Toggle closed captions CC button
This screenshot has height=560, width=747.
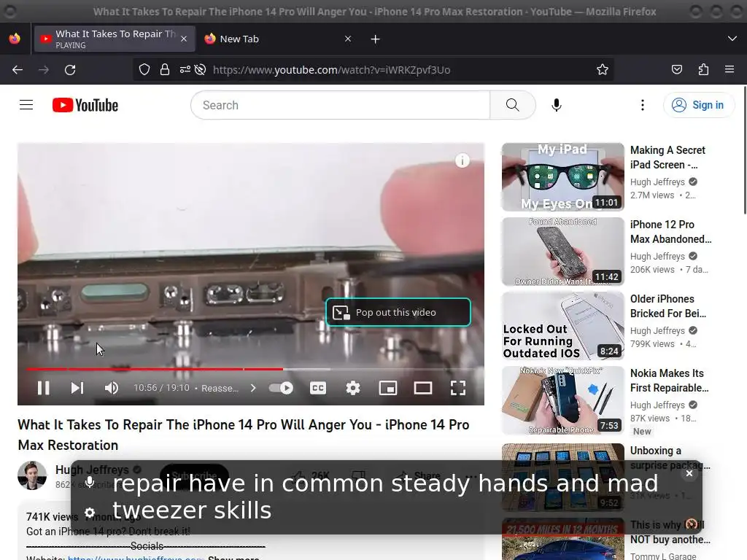point(318,388)
